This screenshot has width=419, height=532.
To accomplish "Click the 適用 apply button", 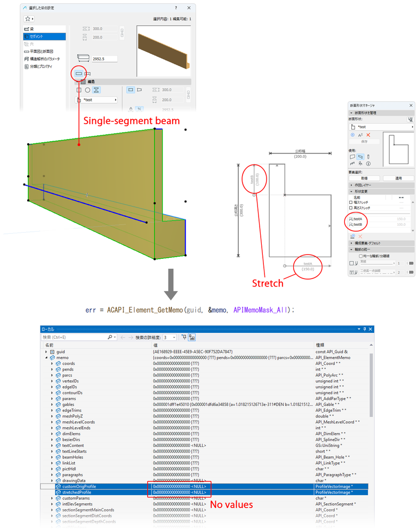I will [x=398, y=178].
